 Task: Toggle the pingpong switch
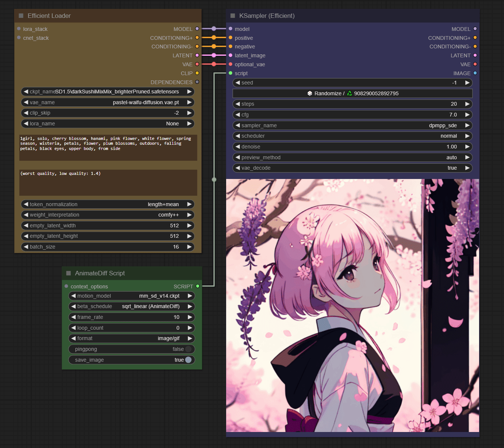click(188, 349)
